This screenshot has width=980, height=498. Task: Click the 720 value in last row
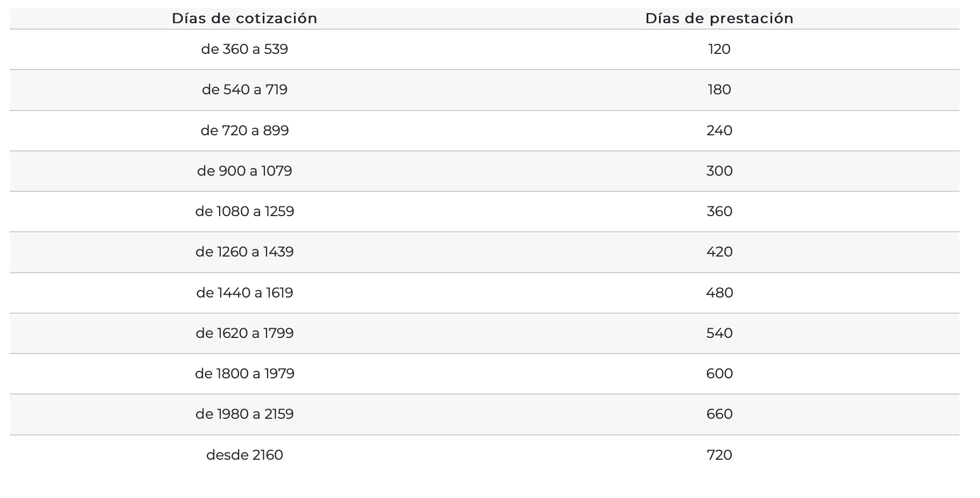tap(719, 455)
